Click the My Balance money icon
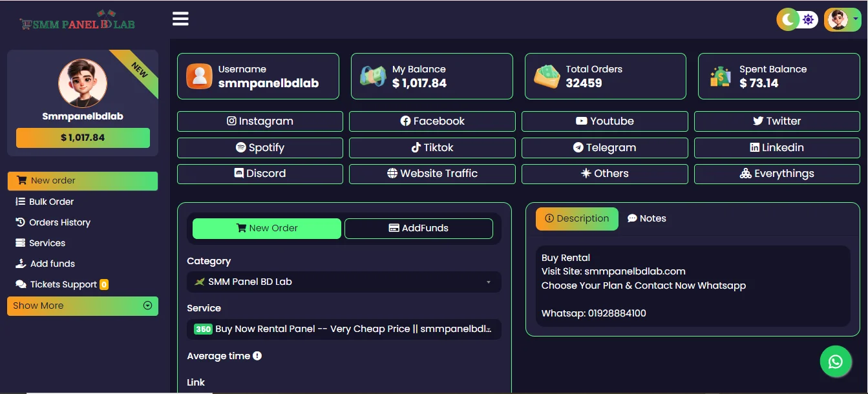 click(x=373, y=76)
